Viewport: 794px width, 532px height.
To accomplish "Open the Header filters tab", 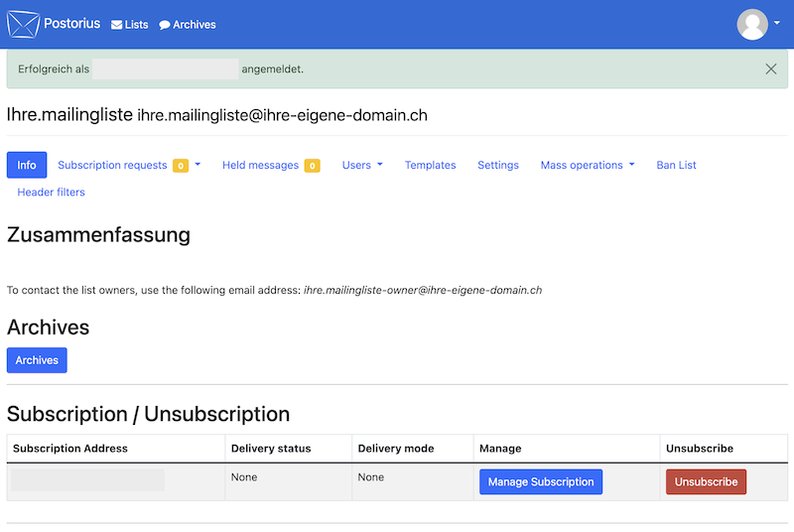I will [x=52, y=193].
